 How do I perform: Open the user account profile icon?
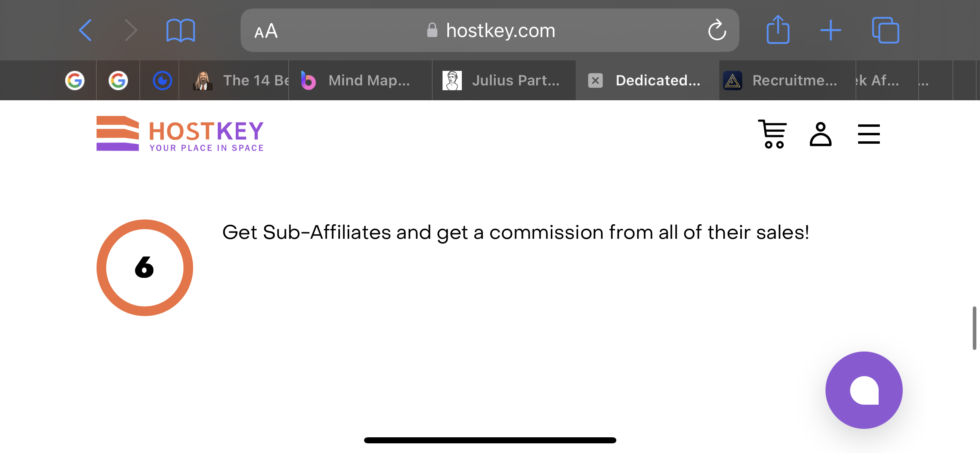tap(820, 134)
